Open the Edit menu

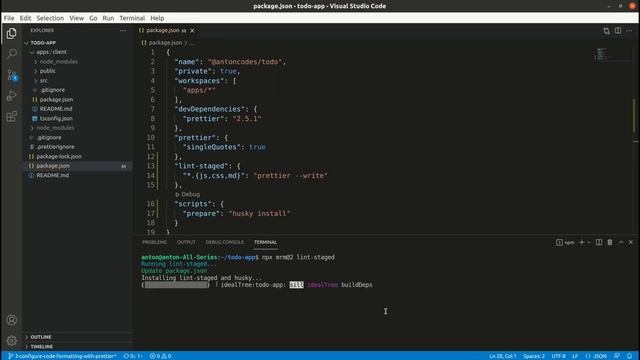[25, 18]
